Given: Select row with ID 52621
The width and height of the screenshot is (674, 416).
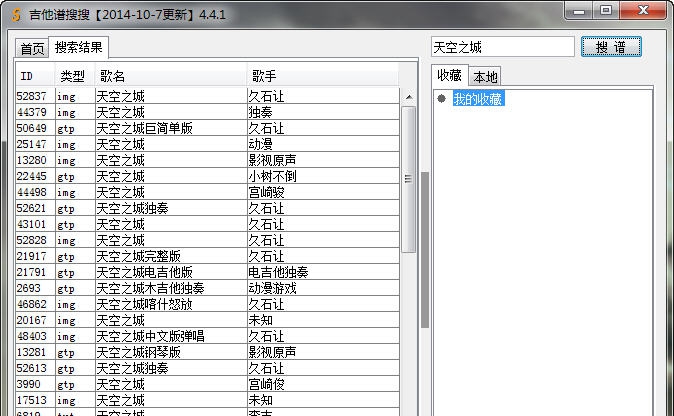Looking at the screenshot, I should point(208,208).
